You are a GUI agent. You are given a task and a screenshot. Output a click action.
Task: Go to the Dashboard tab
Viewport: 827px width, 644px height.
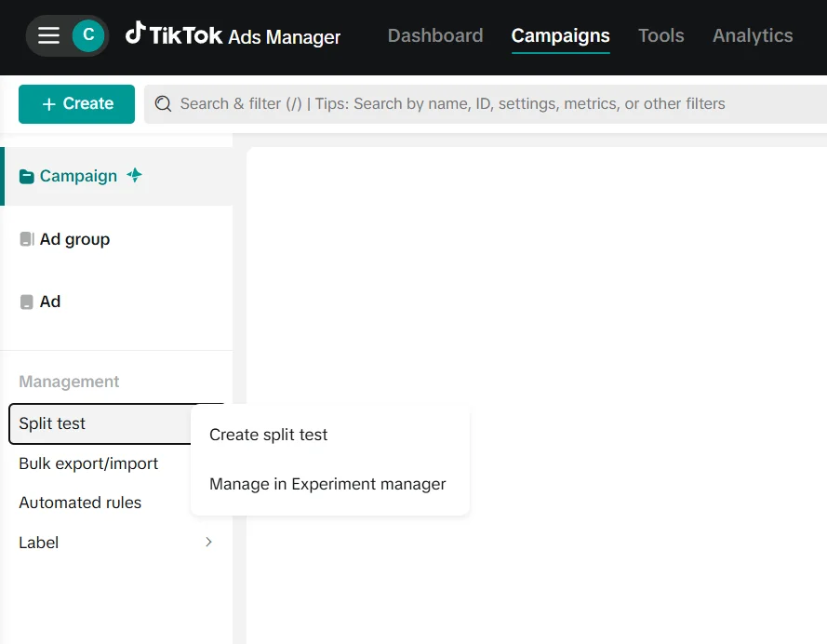[434, 36]
